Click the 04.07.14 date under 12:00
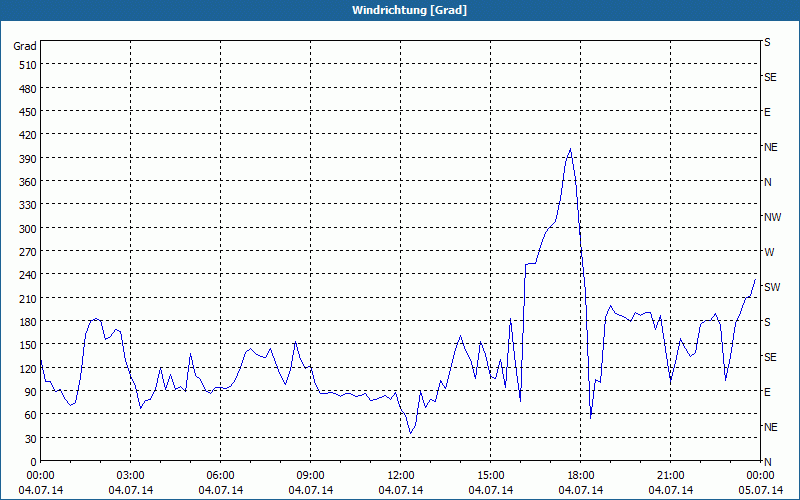This screenshot has height=500, width=800. pyautogui.click(x=401, y=490)
